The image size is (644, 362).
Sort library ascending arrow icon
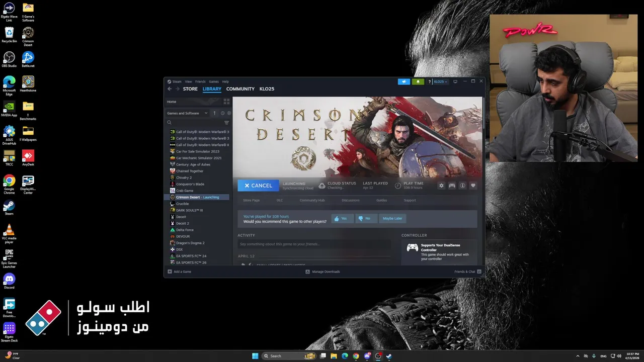point(214,113)
